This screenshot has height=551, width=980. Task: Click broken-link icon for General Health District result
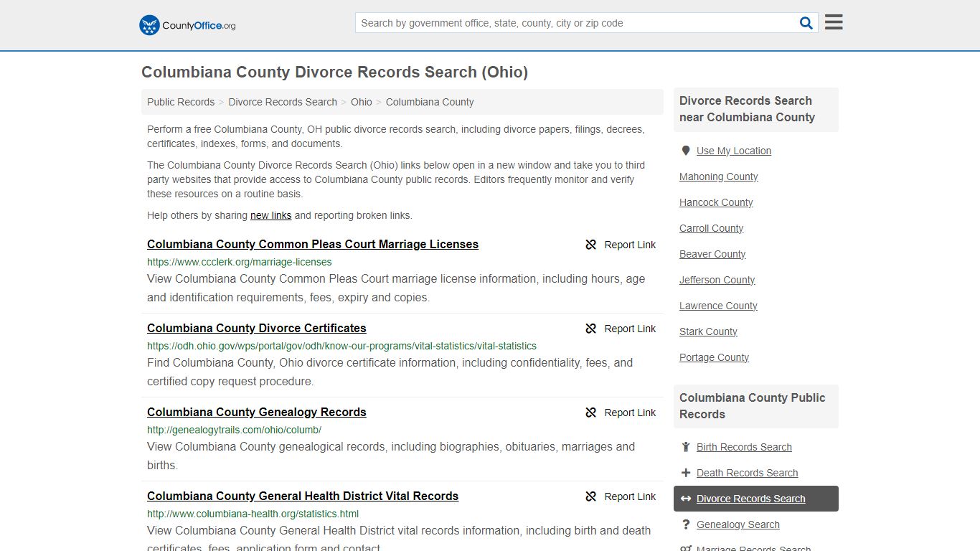(591, 496)
